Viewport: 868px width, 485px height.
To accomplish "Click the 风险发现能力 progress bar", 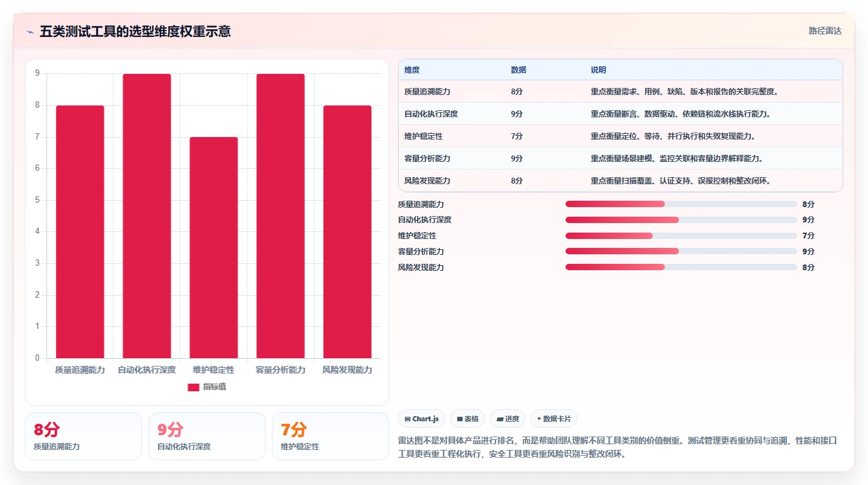I will point(681,267).
